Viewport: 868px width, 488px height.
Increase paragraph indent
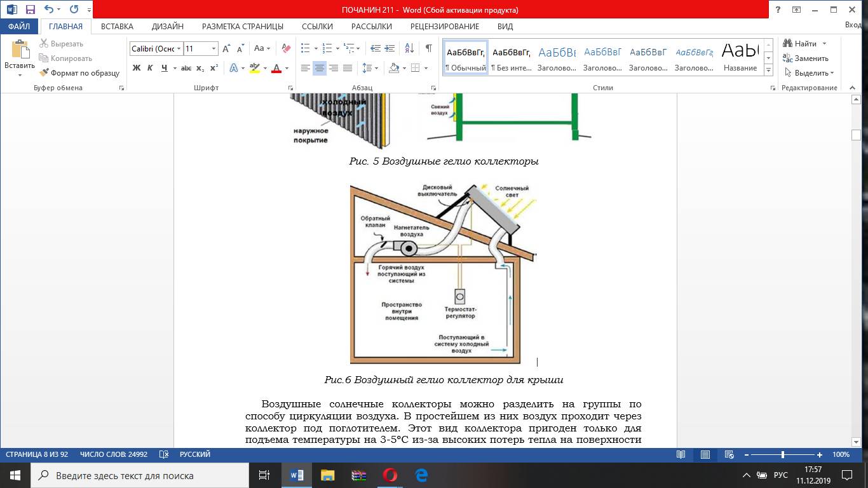click(389, 48)
